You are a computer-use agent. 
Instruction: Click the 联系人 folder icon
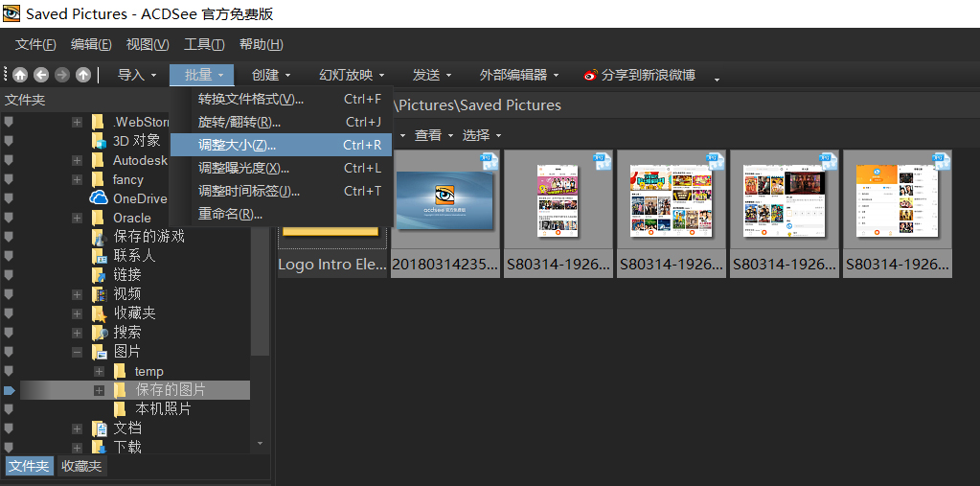pos(99,256)
